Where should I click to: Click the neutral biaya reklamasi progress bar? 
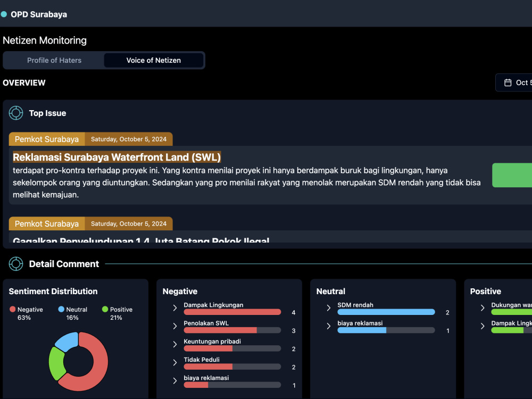[x=386, y=330]
